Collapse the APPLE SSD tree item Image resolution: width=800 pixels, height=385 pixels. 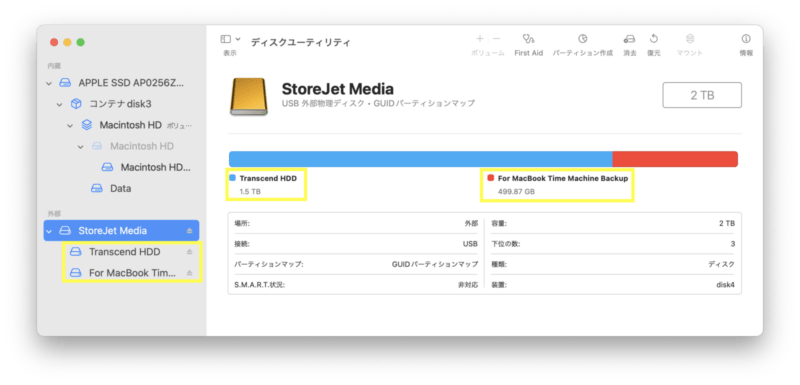point(49,83)
